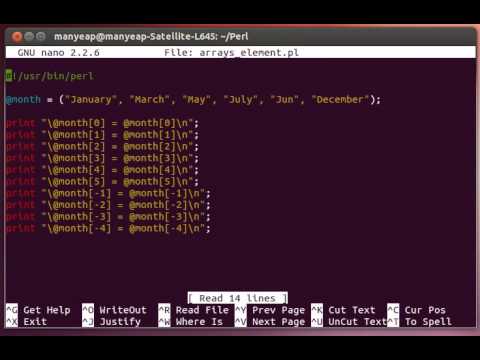This screenshot has width=480, height=360.
Task: Click the "July" string in the array
Action: (241, 100)
